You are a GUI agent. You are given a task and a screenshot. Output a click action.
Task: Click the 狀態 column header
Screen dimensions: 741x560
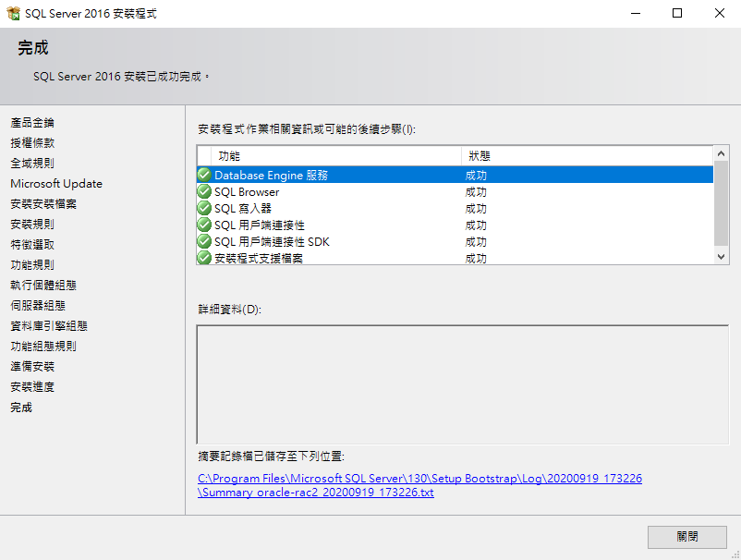click(588, 156)
